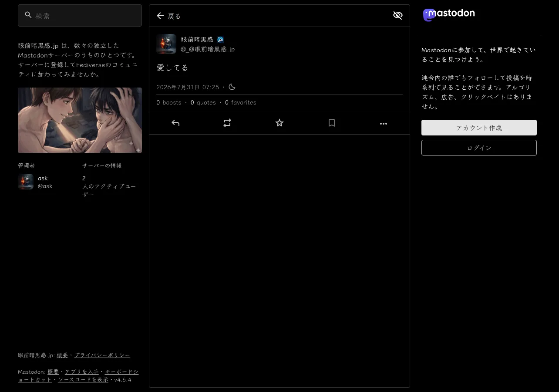Screen dimensions: 559x392
Task: Reply to the 愛してる post
Action: (175, 124)
